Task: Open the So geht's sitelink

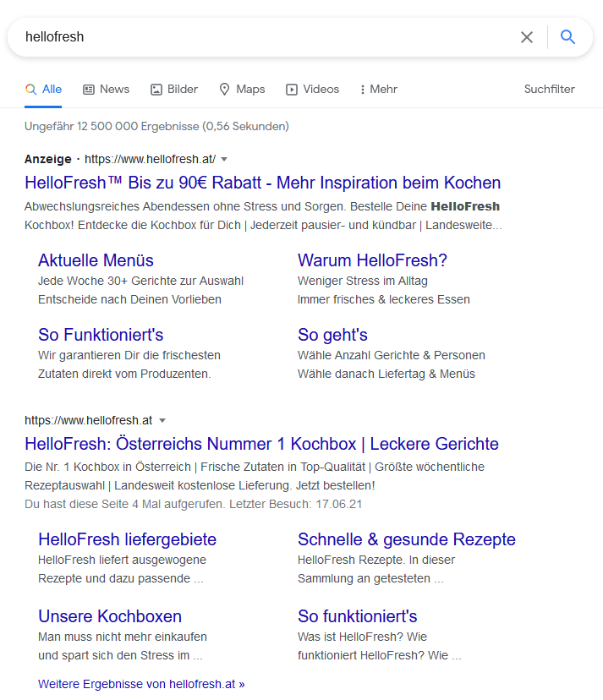Action: 332,336
